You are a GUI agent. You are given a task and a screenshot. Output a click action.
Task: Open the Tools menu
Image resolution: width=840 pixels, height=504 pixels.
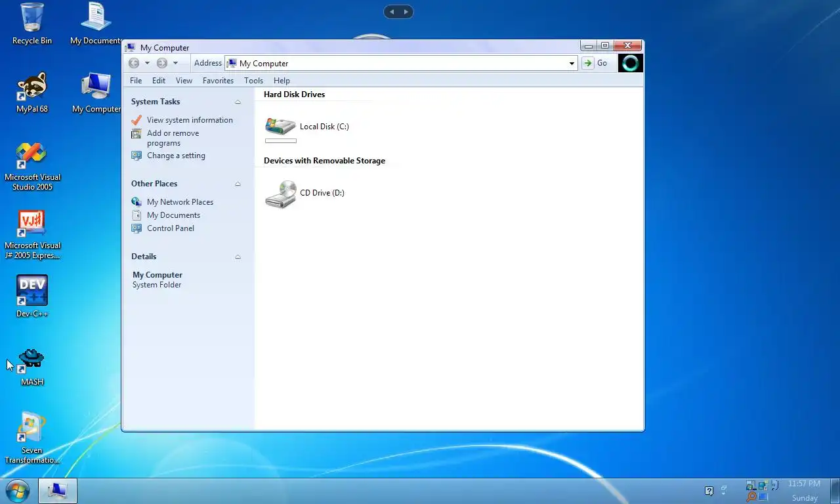coord(253,81)
